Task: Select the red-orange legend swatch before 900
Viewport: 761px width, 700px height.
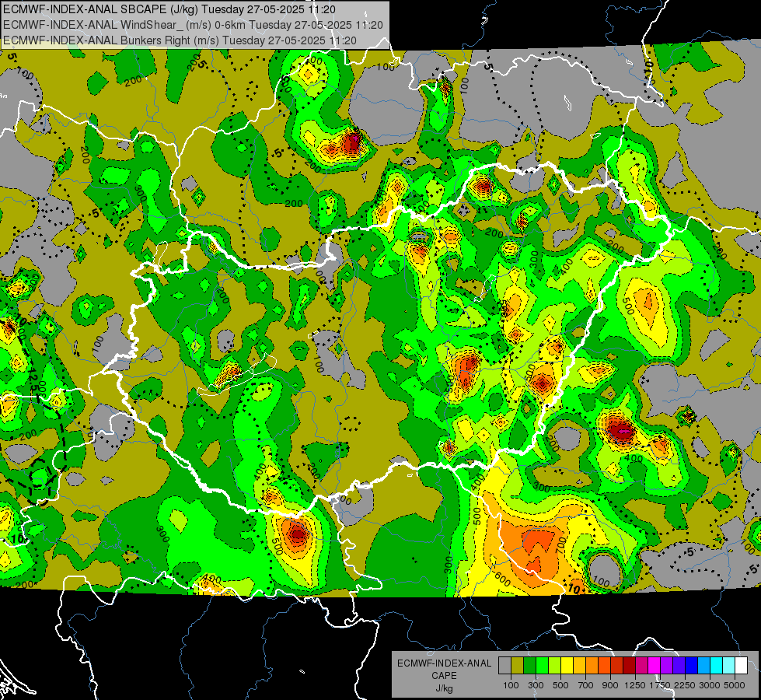Action: [604, 665]
